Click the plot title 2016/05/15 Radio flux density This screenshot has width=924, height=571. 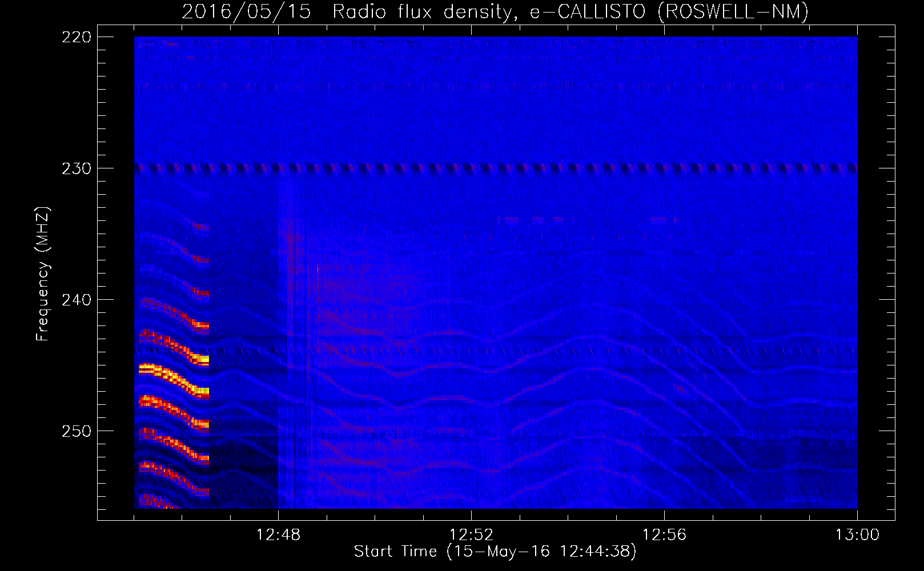point(495,11)
